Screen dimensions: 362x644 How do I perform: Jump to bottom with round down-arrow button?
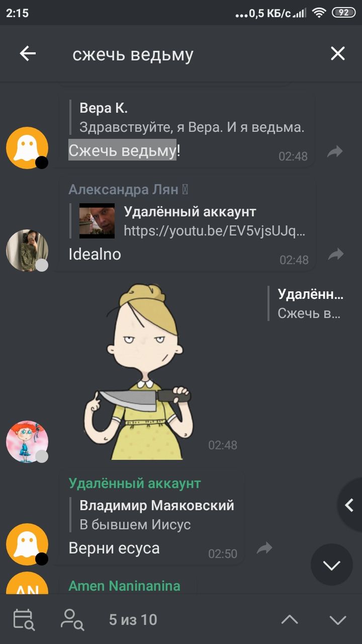pyautogui.click(x=331, y=565)
